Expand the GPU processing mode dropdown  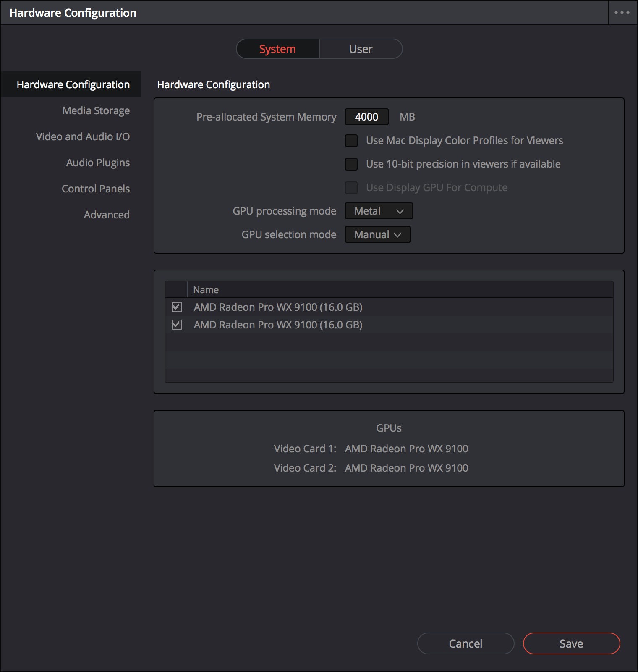pyautogui.click(x=379, y=211)
